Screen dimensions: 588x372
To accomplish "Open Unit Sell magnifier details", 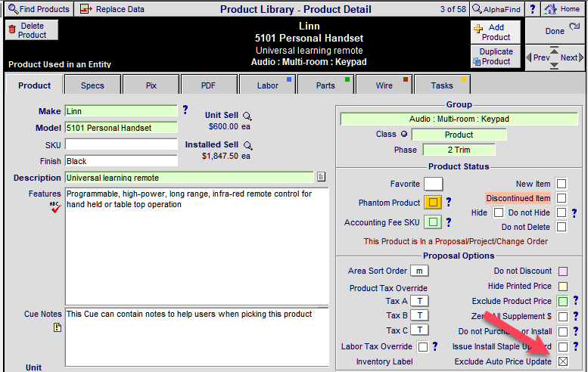I will tap(247, 116).
